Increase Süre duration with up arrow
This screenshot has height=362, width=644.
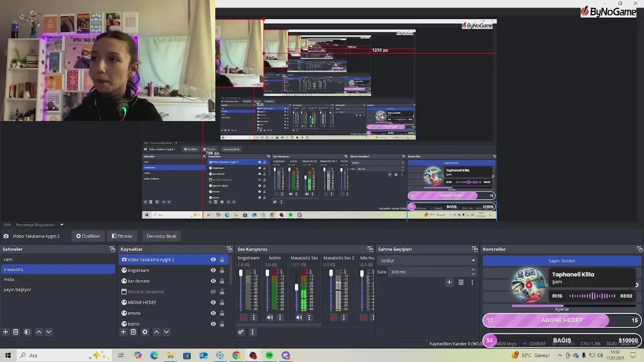(x=473, y=270)
